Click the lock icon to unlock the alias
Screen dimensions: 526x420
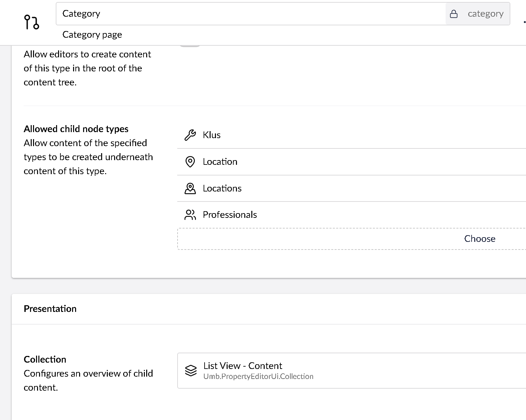454,14
